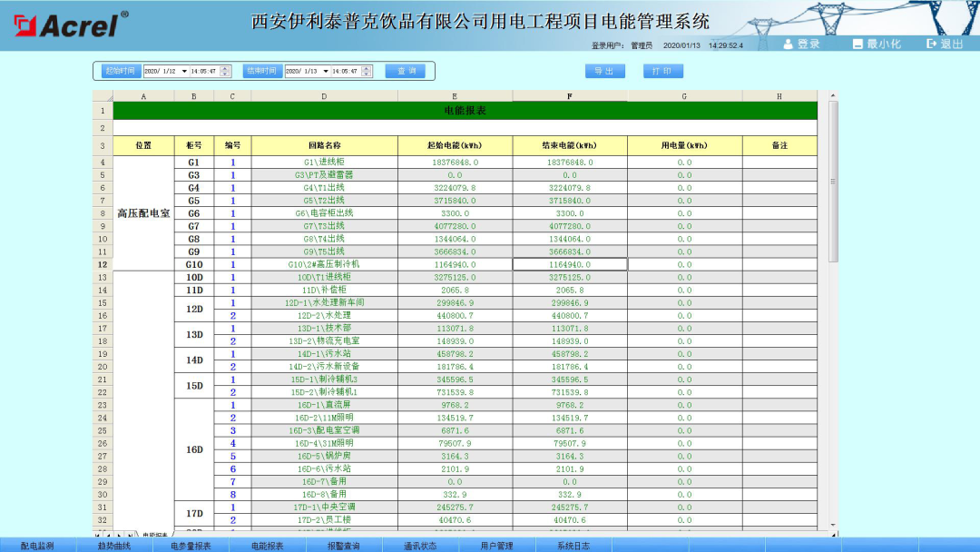
Task: Click the 打印 (print) button
Action: [x=663, y=70]
